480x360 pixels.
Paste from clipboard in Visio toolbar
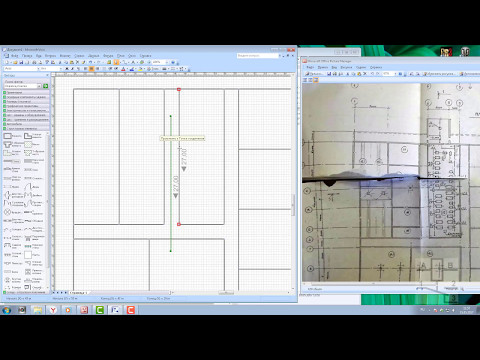tap(72, 62)
